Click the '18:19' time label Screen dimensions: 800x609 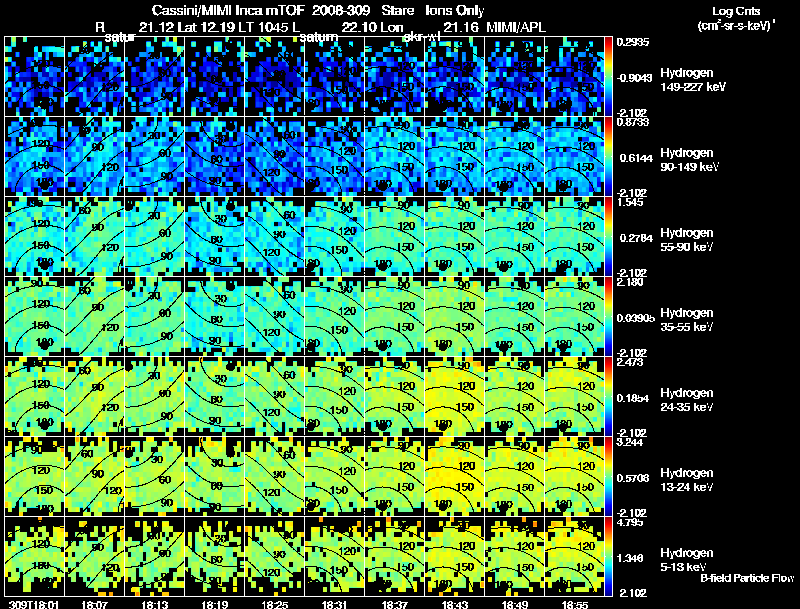pyautogui.click(x=215, y=605)
